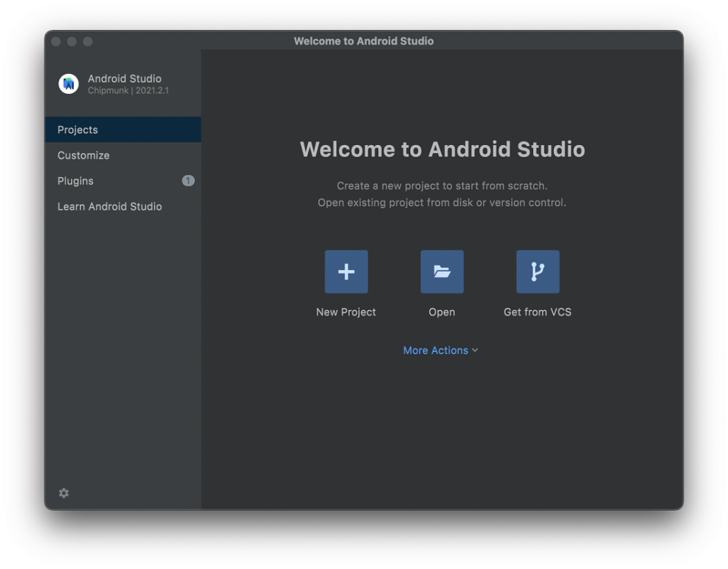
Task: Click the Chipmunk 2021.2.1 version text
Action: 128,91
